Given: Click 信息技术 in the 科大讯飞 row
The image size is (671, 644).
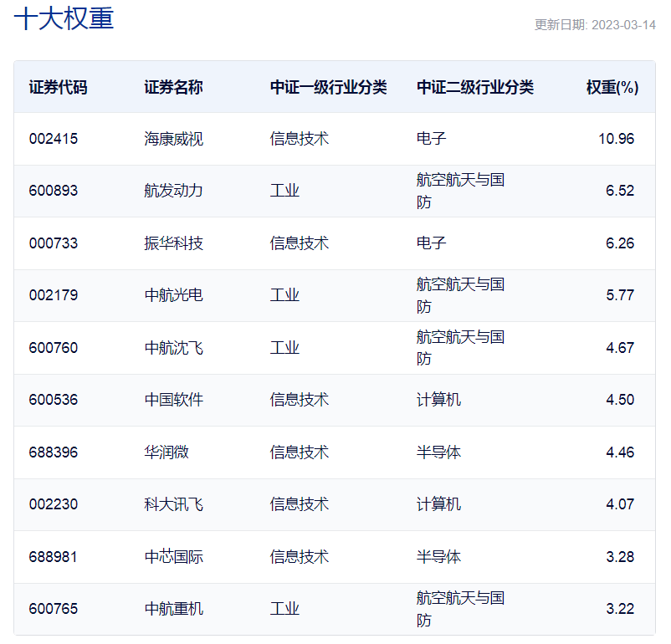Looking at the screenshot, I should click(x=300, y=503).
